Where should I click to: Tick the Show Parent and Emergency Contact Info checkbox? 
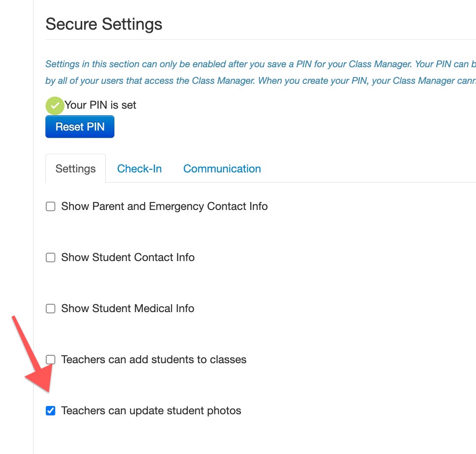tap(50, 206)
